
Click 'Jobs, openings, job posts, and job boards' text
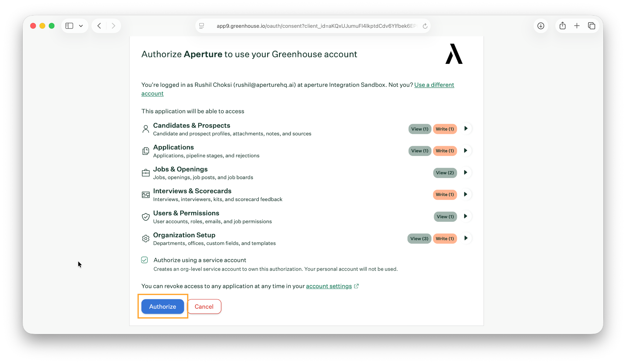203,177
